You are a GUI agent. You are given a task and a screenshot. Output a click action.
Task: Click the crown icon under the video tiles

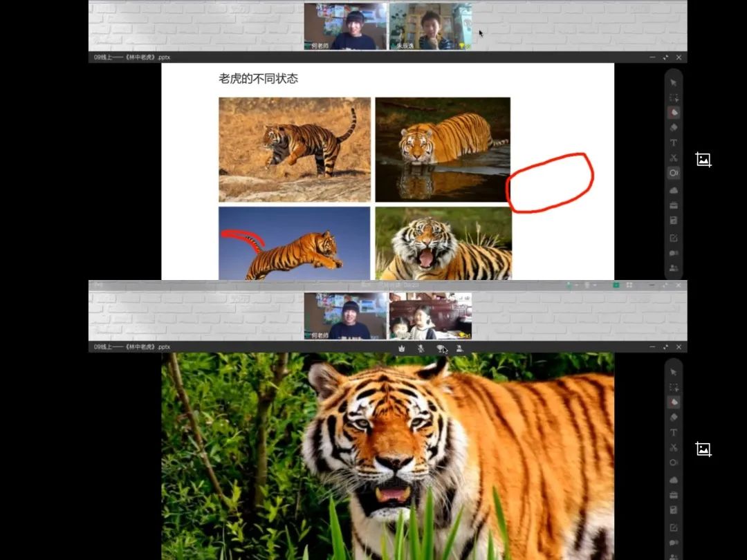tap(402, 348)
